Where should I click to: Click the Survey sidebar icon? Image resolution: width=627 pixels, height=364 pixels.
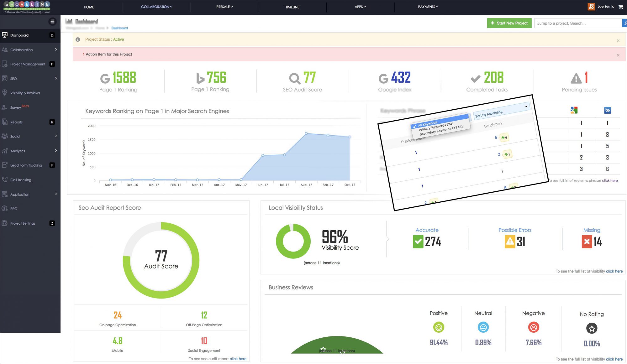(x=5, y=107)
